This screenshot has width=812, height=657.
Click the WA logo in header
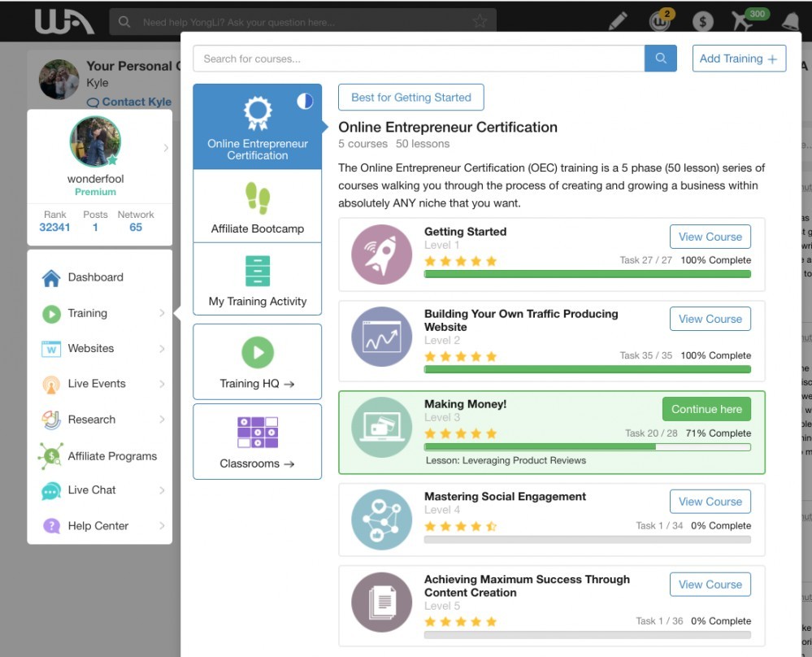[x=64, y=22]
